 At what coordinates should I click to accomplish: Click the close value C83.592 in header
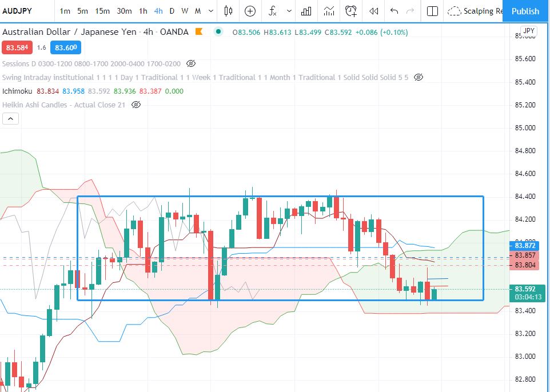click(x=338, y=32)
